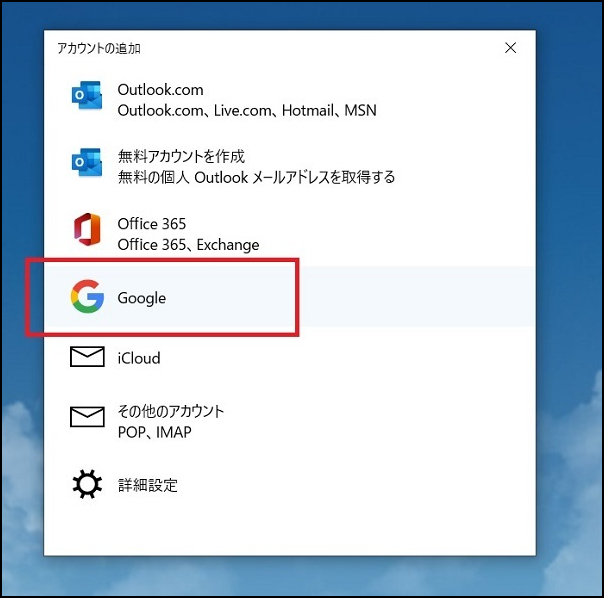Click the アカウントの追加 dialog title
The width and height of the screenshot is (604, 598).
pyautogui.click(x=98, y=48)
